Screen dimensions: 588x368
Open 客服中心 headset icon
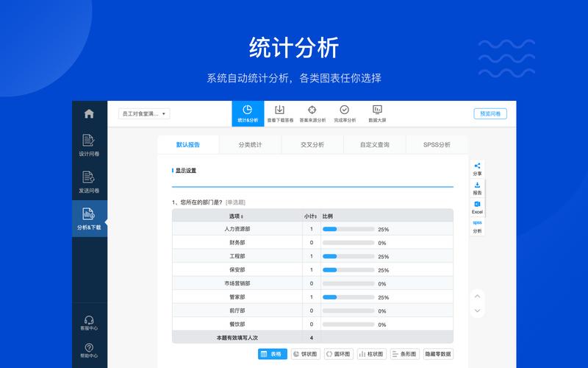click(x=89, y=322)
